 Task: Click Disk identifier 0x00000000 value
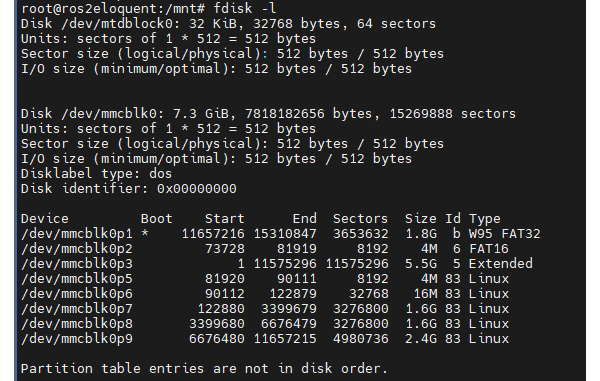197,189
